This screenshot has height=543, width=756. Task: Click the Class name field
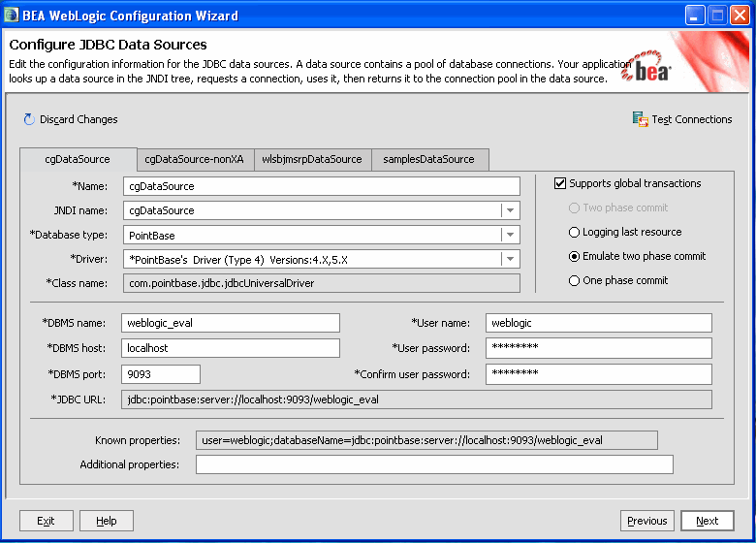point(322,283)
